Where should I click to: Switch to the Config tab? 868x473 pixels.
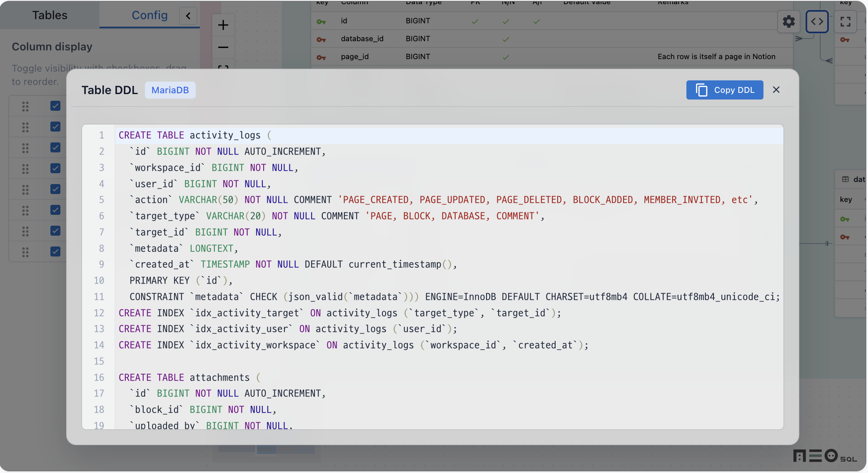[x=150, y=15]
